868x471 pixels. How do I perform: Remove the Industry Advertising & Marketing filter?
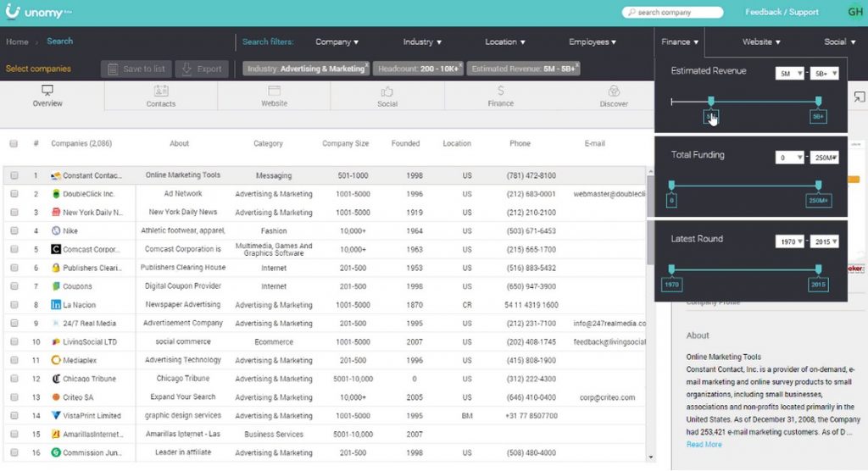366,64
